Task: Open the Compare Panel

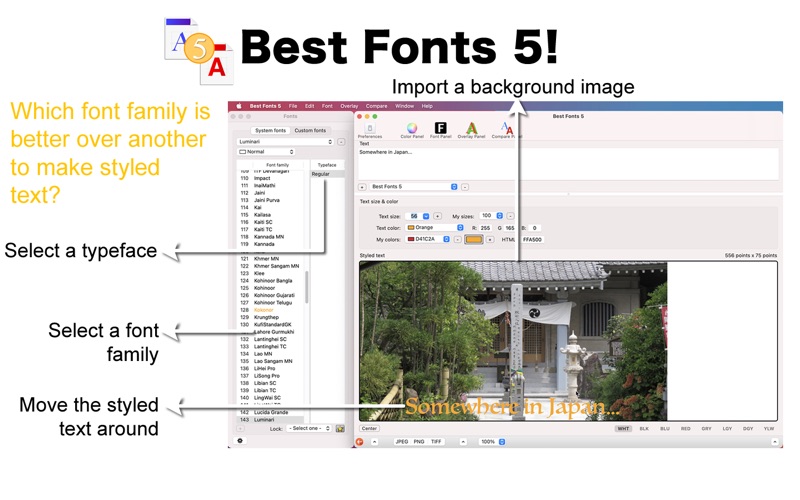Action: tap(504, 130)
